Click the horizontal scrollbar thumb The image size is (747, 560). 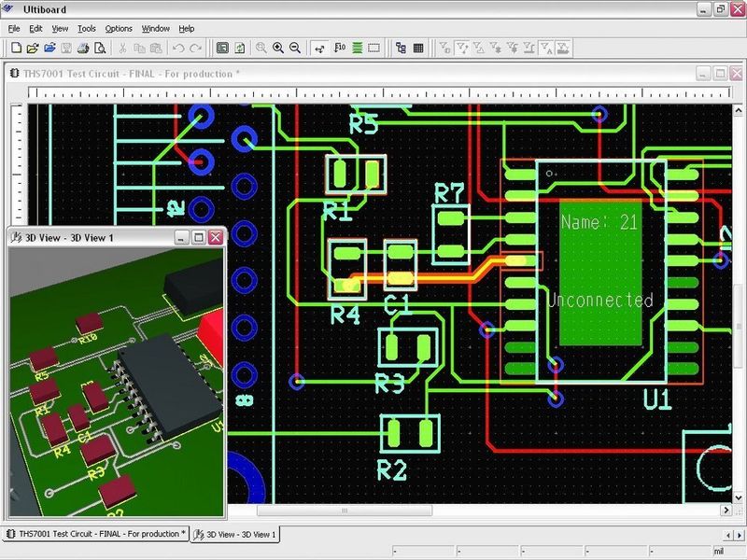tap(345, 511)
